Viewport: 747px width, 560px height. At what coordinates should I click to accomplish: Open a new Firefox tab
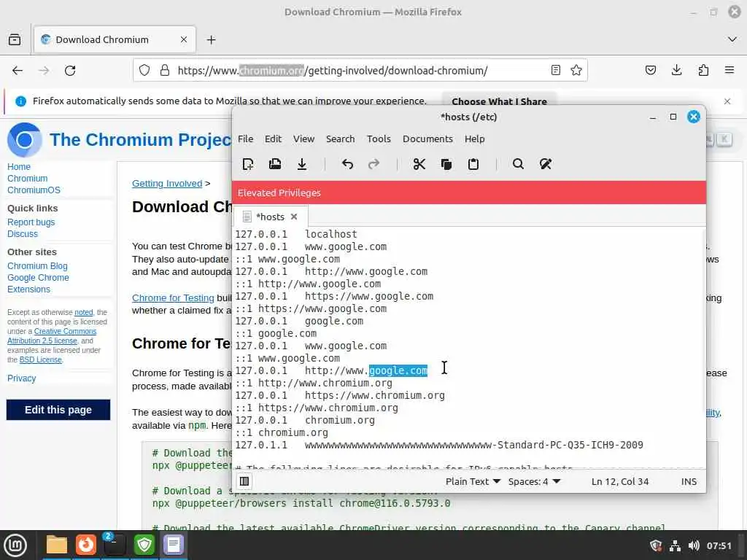pyautogui.click(x=211, y=39)
